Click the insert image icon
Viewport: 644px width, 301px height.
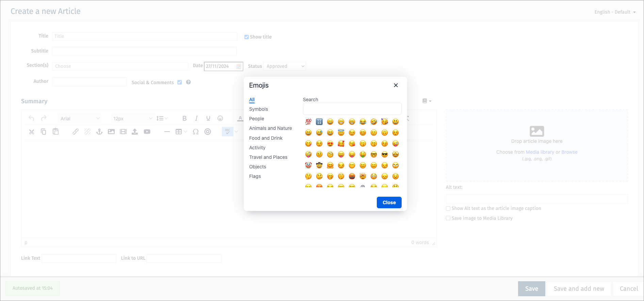111,132
